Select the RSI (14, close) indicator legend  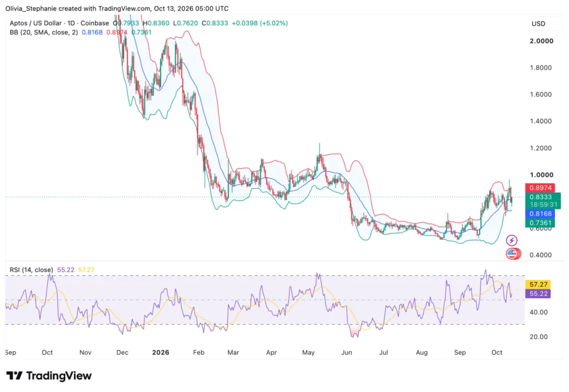(x=31, y=270)
